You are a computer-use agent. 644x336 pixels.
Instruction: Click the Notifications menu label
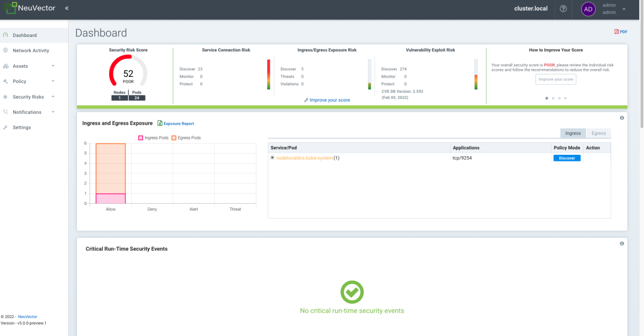27,112
